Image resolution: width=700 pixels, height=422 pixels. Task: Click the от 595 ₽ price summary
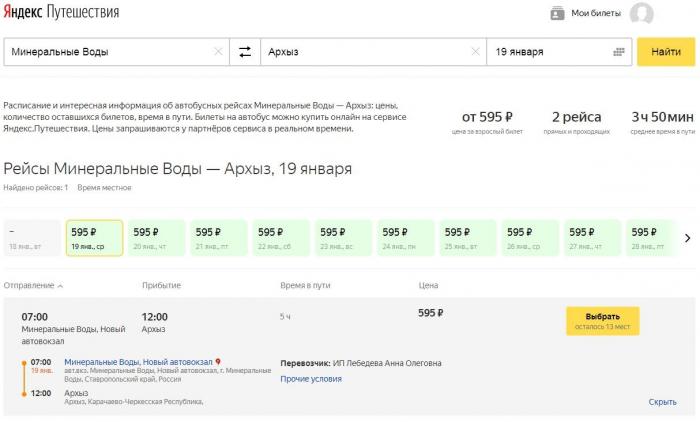click(x=487, y=117)
